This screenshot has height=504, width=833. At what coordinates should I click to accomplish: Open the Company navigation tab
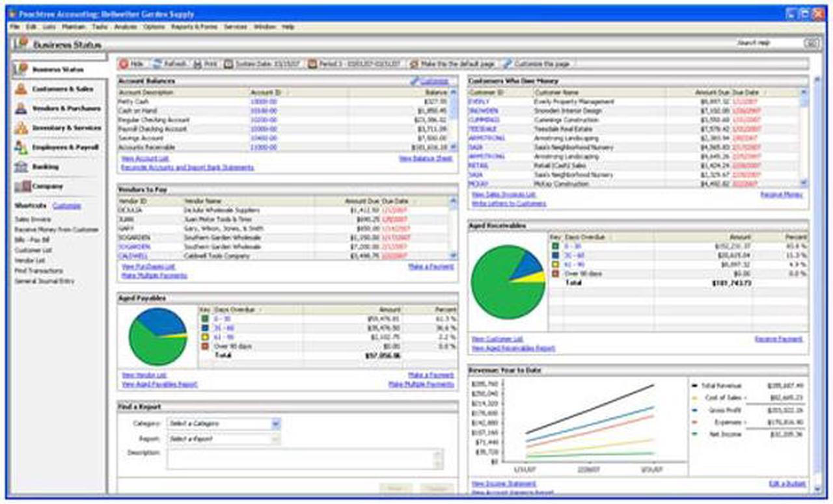point(58,187)
